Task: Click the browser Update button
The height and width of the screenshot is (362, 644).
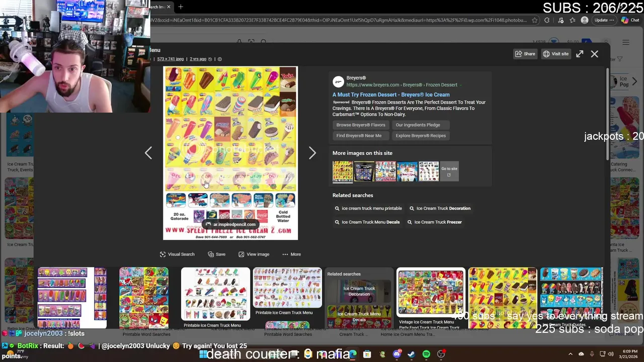Action: [604, 20]
